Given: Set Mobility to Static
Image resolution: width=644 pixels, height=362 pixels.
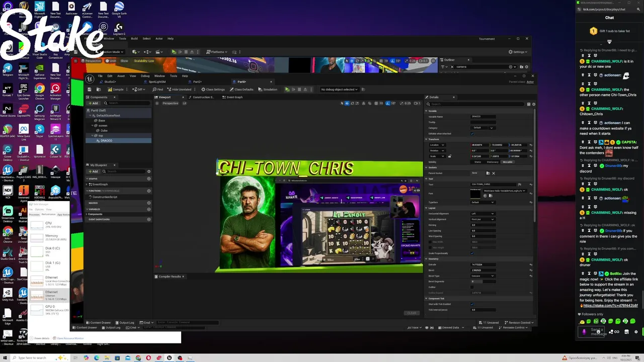Looking at the screenshot, I should point(477,162).
